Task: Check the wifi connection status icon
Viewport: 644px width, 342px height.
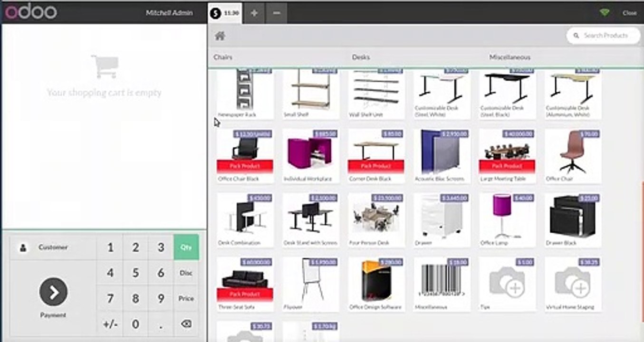Action: (605, 13)
